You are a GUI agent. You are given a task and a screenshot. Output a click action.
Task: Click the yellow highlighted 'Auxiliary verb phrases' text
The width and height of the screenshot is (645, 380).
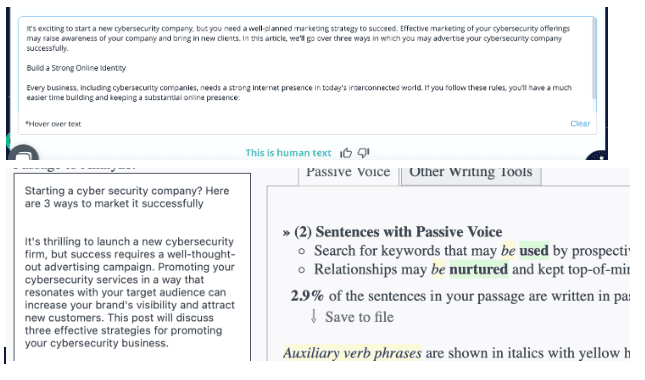coord(352,353)
